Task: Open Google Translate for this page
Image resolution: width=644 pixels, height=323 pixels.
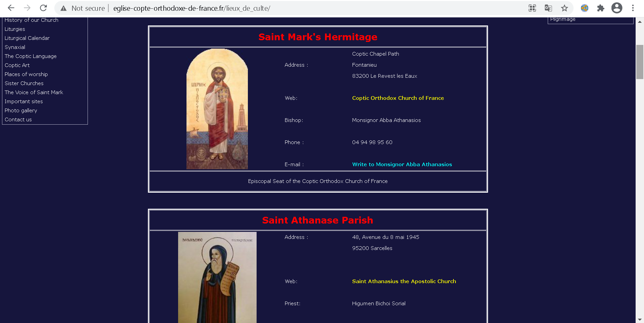Action: point(548,8)
